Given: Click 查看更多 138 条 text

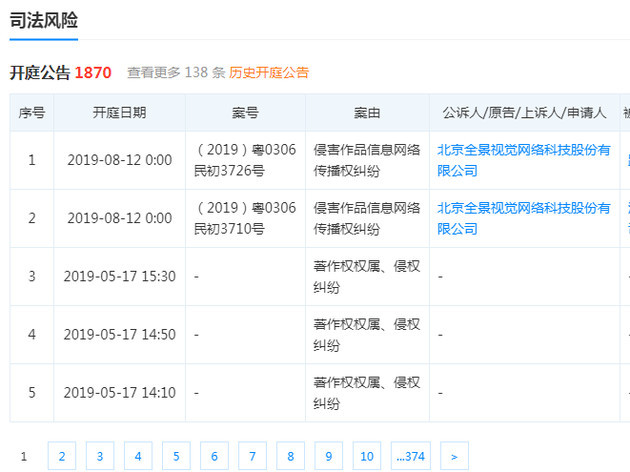Looking at the screenshot, I should 176,73.
